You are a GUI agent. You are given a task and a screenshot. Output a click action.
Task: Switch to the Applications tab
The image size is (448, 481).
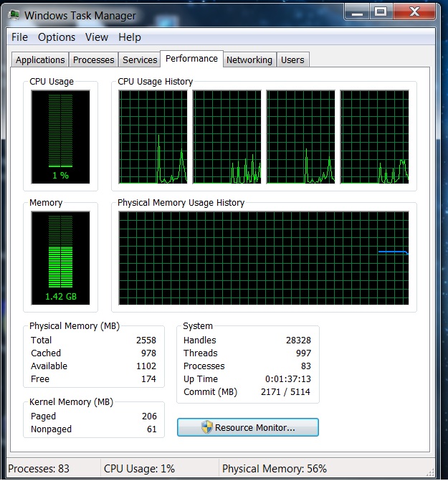point(40,59)
